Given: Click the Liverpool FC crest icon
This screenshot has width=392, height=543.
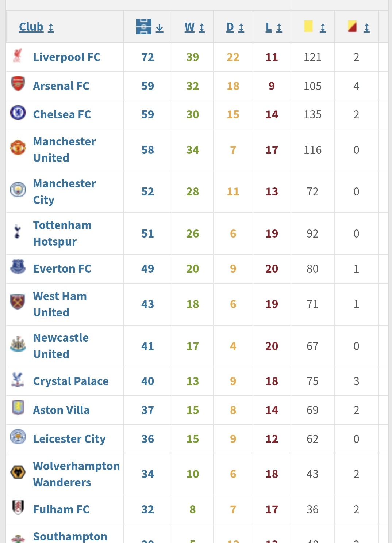Looking at the screenshot, I should (18, 56).
